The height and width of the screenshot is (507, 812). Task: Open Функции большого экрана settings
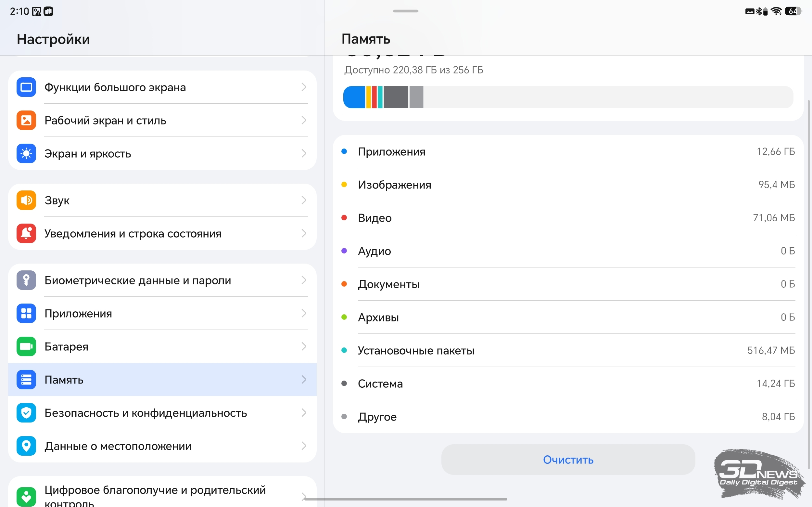(162, 87)
